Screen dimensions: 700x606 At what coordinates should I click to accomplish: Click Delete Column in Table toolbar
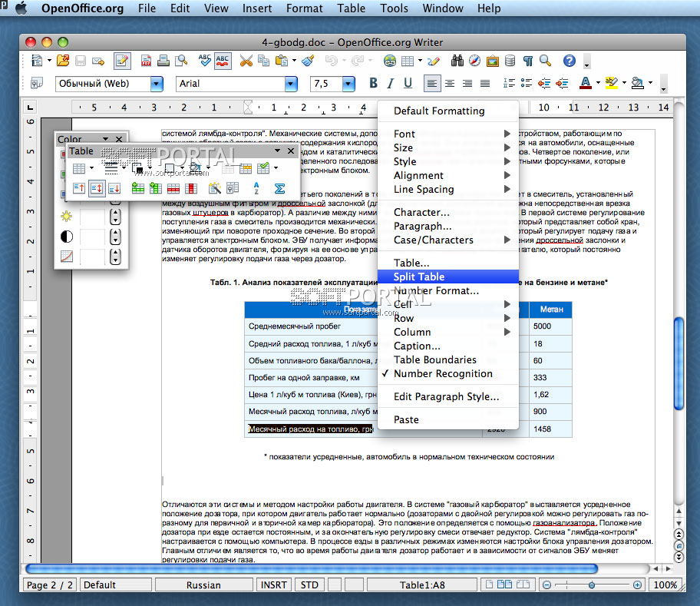click(x=191, y=188)
